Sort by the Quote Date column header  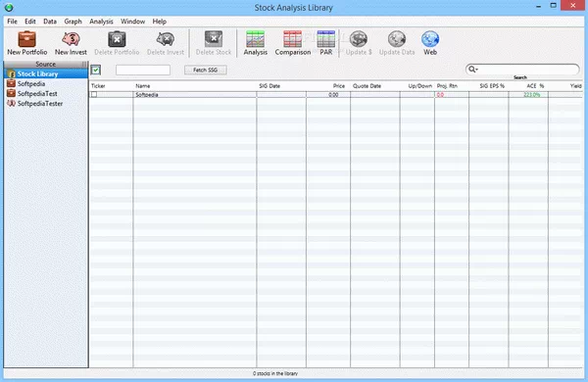click(x=367, y=86)
